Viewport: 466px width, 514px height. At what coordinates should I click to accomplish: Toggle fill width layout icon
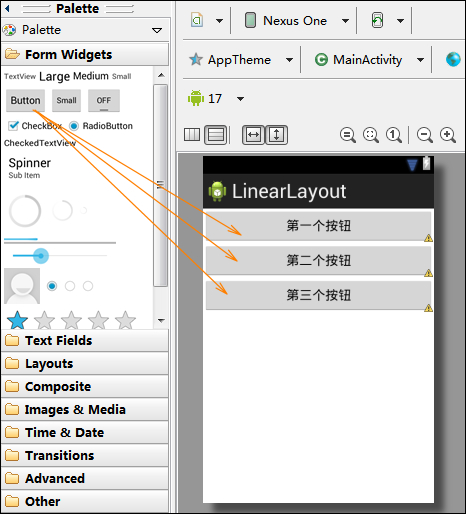253,135
